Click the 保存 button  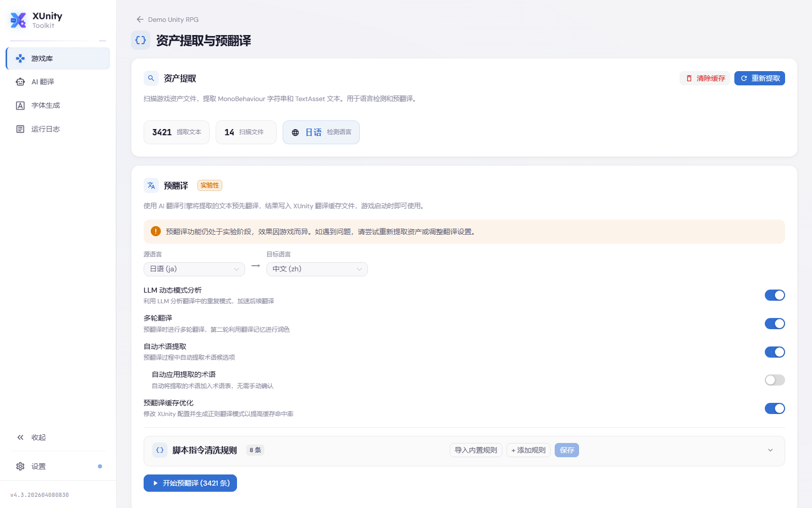click(567, 450)
